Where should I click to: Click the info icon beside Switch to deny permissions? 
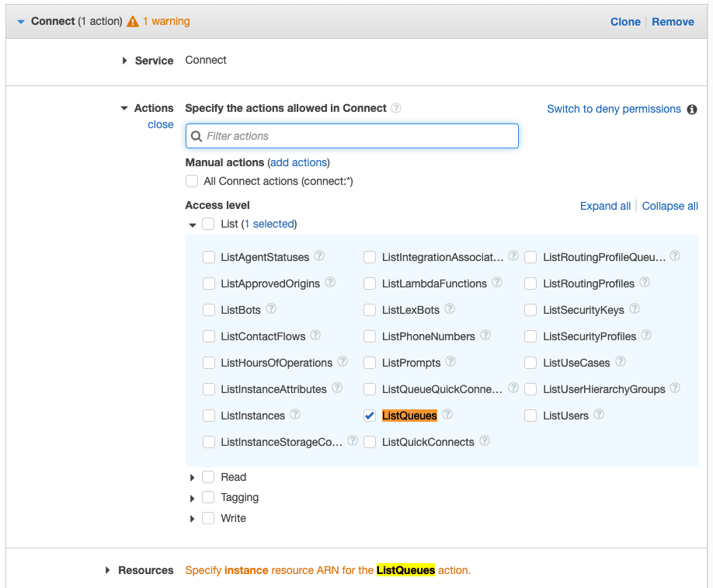(692, 110)
